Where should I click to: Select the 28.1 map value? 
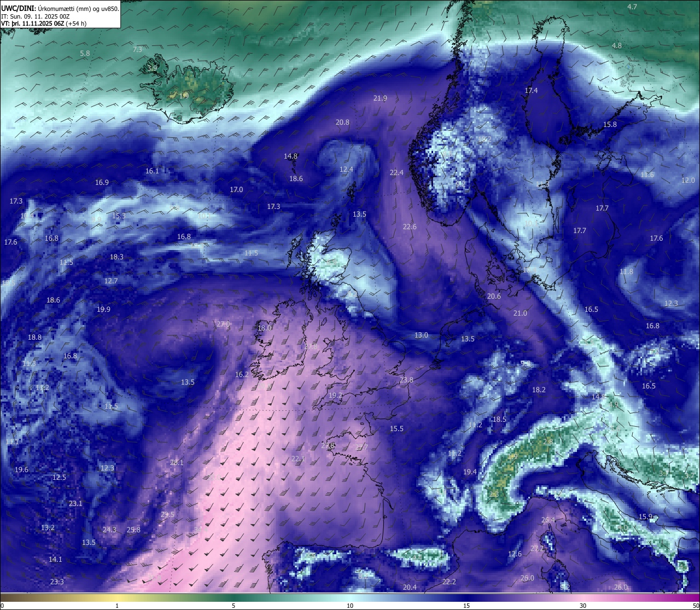177,463
